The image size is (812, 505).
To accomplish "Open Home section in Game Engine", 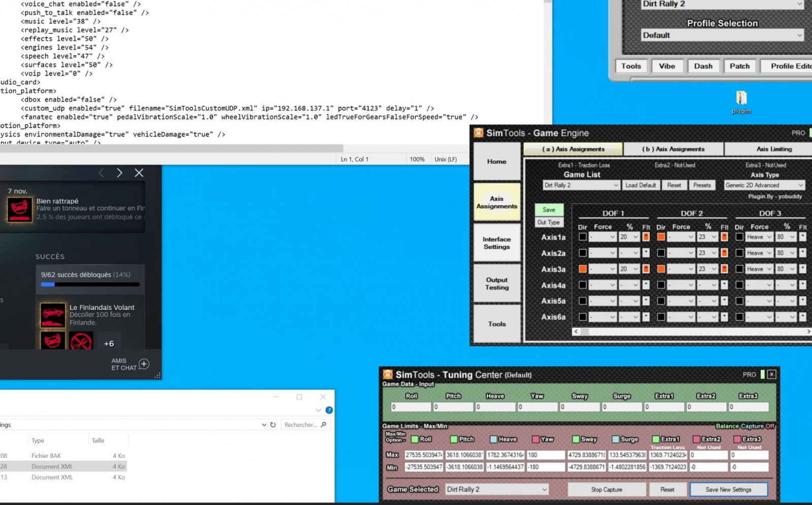I will click(x=497, y=161).
